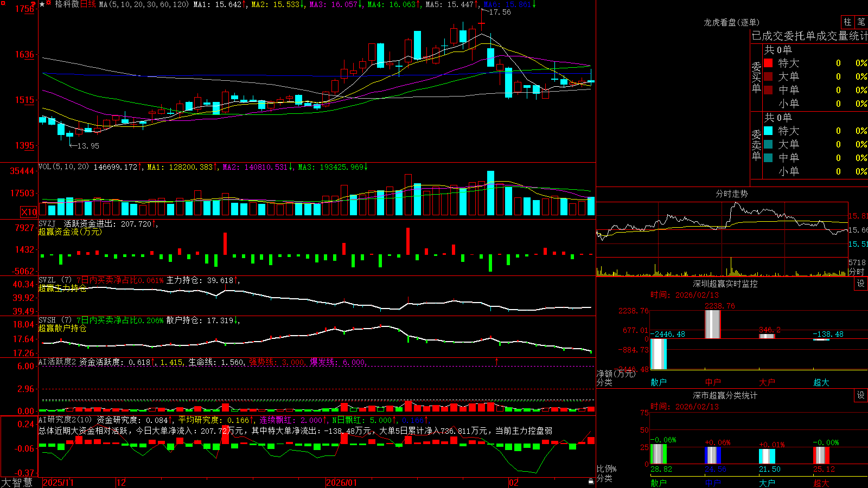Click the red question mark help icon
Screen dimensions: 868x488
(x=33, y=4)
